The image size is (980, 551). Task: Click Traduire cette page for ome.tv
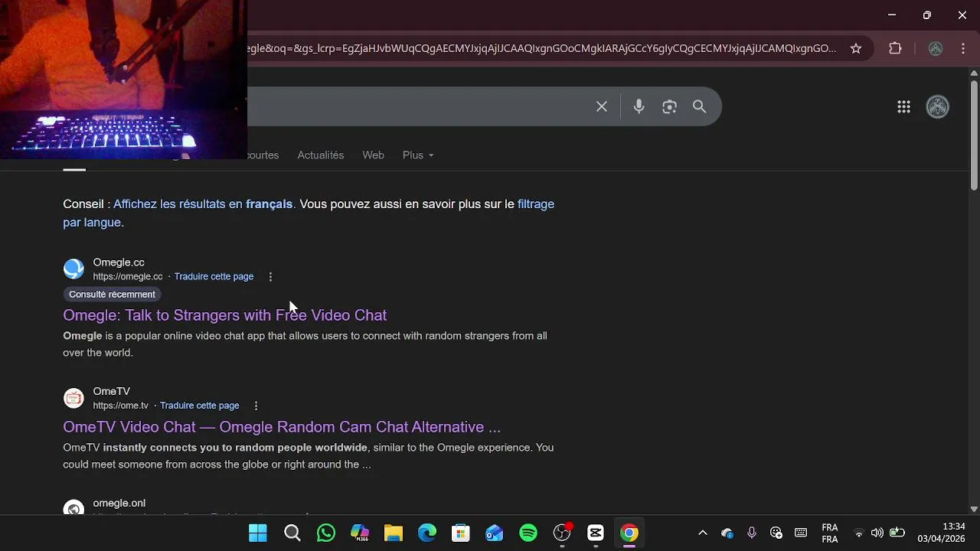pyautogui.click(x=199, y=406)
